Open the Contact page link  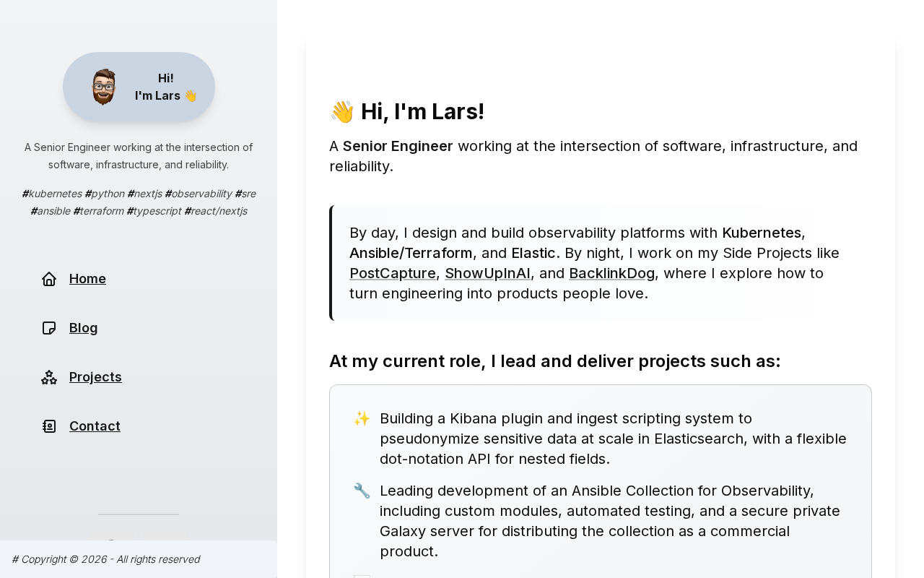95,426
